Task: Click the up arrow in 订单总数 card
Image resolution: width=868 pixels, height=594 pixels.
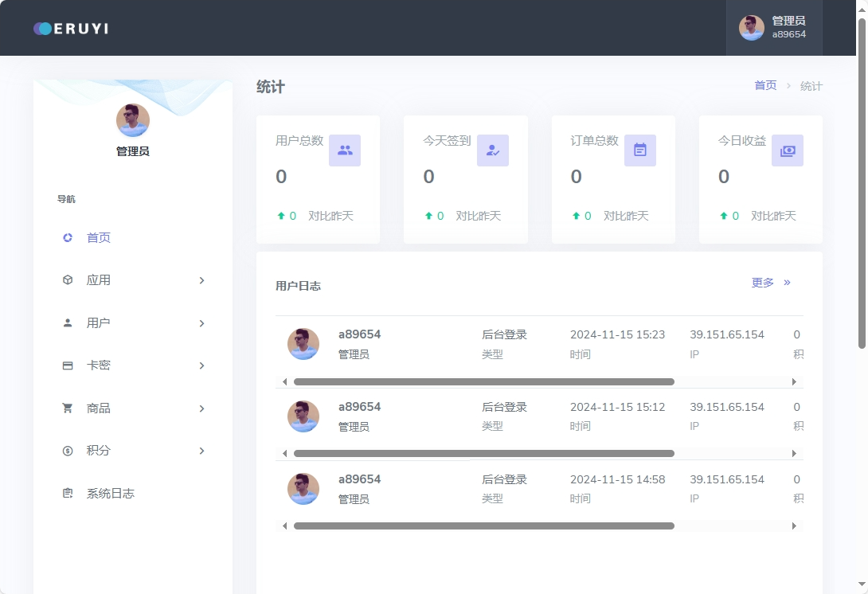Action: tap(576, 216)
